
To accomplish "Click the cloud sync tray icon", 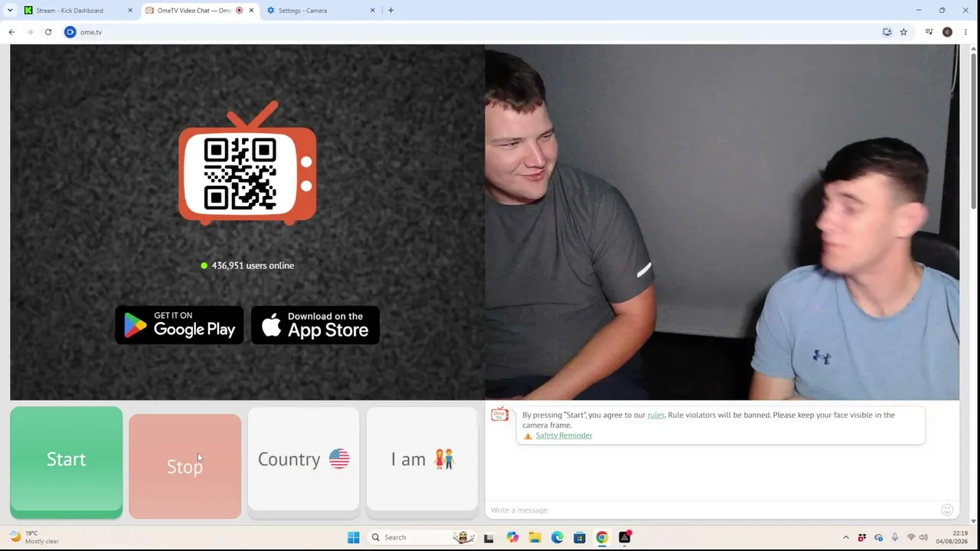I will pos(878,537).
